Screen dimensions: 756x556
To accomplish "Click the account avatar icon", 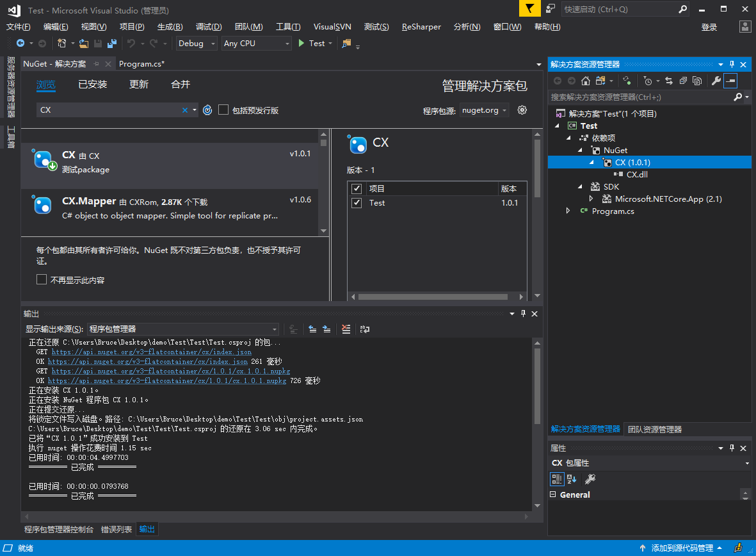I will [745, 26].
